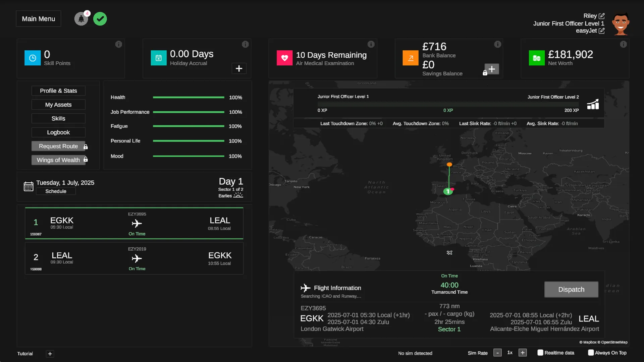Decrease Sim Rate with minus stepper

497,353
